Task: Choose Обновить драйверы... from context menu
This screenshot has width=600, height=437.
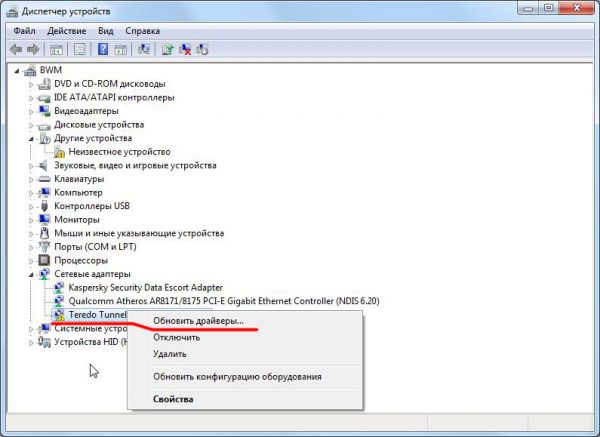Action: coord(245,321)
